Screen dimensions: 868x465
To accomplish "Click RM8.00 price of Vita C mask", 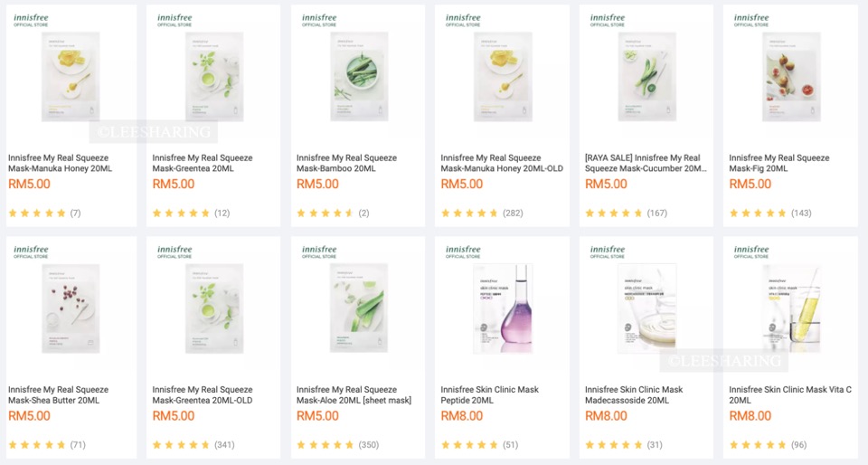I will point(750,416).
